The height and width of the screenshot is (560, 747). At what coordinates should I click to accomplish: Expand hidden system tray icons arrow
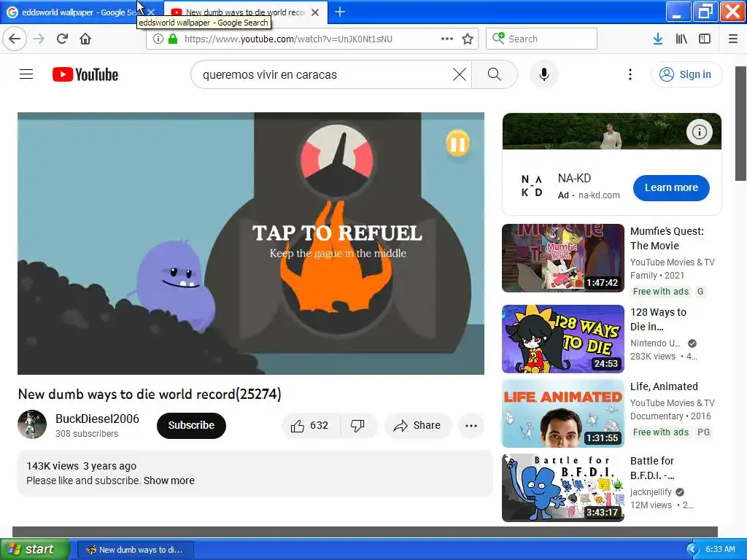[x=692, y=550]
